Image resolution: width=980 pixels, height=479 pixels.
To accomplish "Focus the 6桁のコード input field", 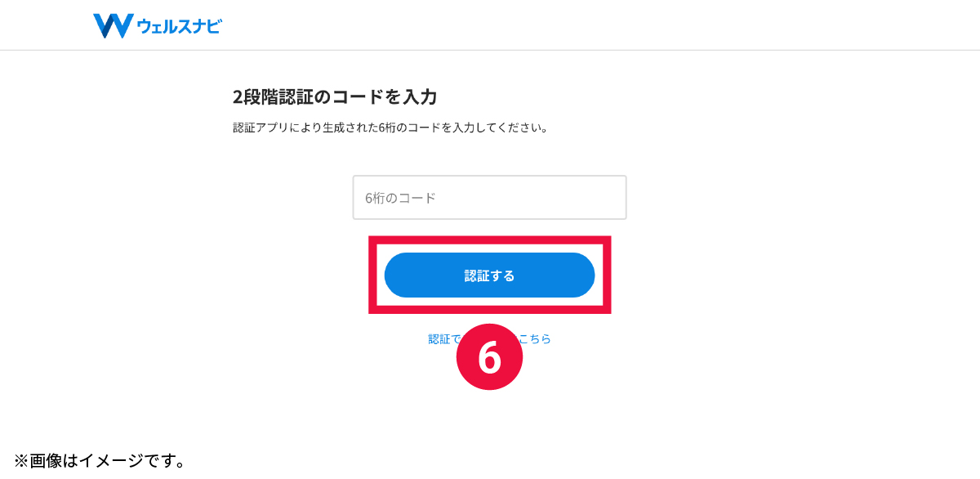I will click(489, 197).
